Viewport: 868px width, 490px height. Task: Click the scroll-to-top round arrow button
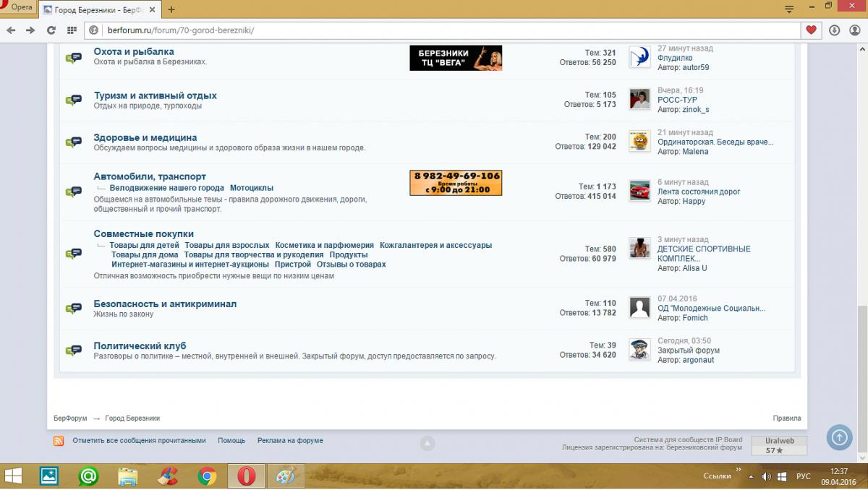(x=838, y=437)
